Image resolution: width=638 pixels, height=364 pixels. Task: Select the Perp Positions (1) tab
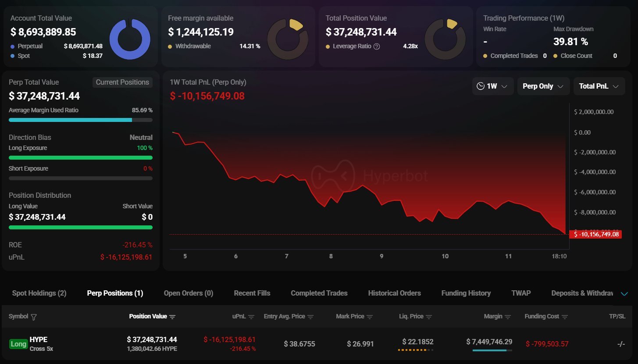[115, 293]
